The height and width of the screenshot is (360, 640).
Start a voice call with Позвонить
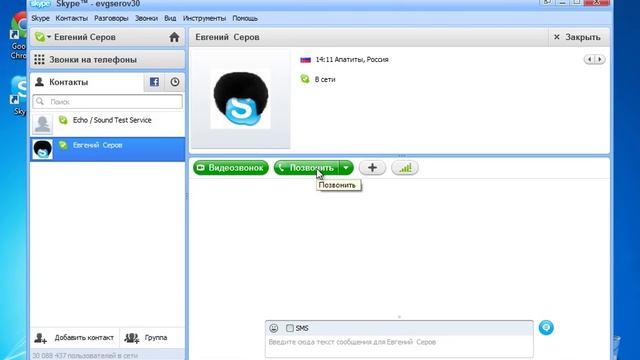[x=307, y=168]
